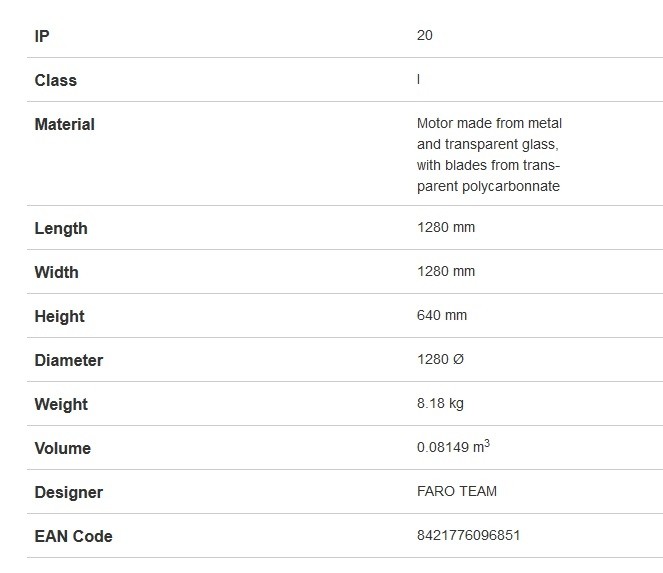Select the EAN number 8421776096851

[468, 535]
